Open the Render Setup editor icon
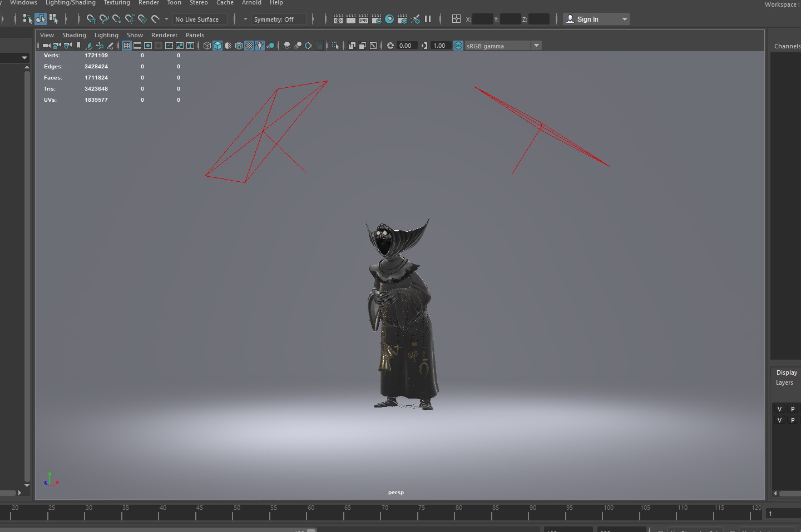Image resolution: width=801 pixels, height=532 pixels. (x=402, y=19)
